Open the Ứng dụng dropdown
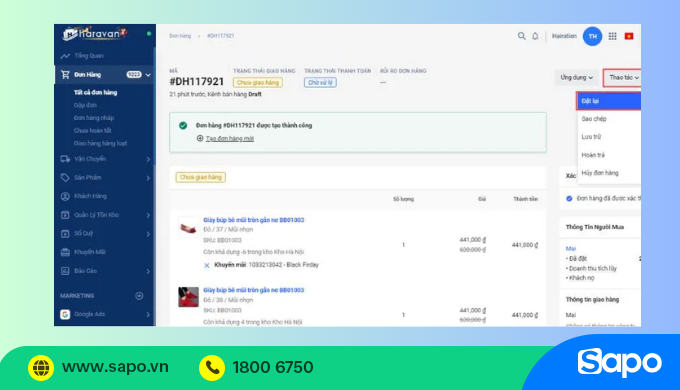The image size is (680, 390). [x=576, y=78]
